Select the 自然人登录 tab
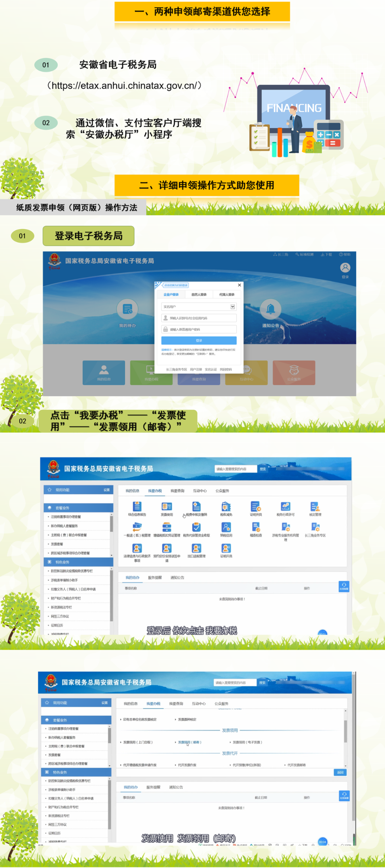This screenshot has height=868, width=385. click(x=199, y=295)
